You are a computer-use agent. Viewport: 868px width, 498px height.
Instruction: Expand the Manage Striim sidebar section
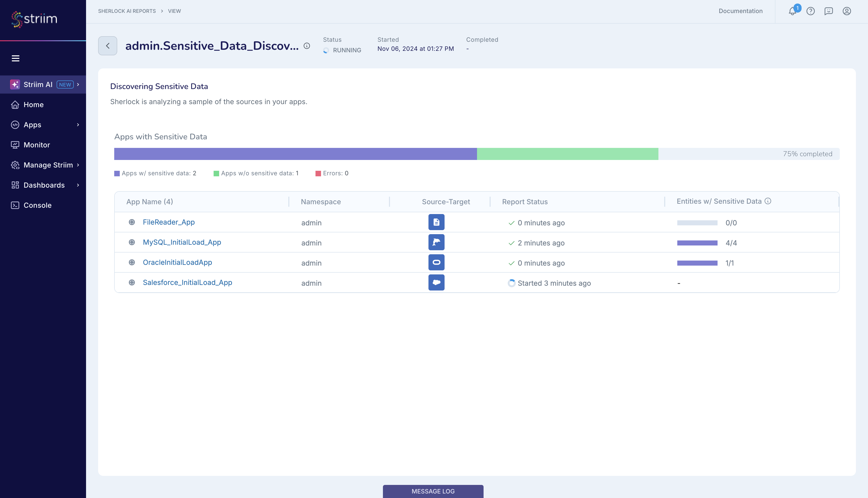48,165
